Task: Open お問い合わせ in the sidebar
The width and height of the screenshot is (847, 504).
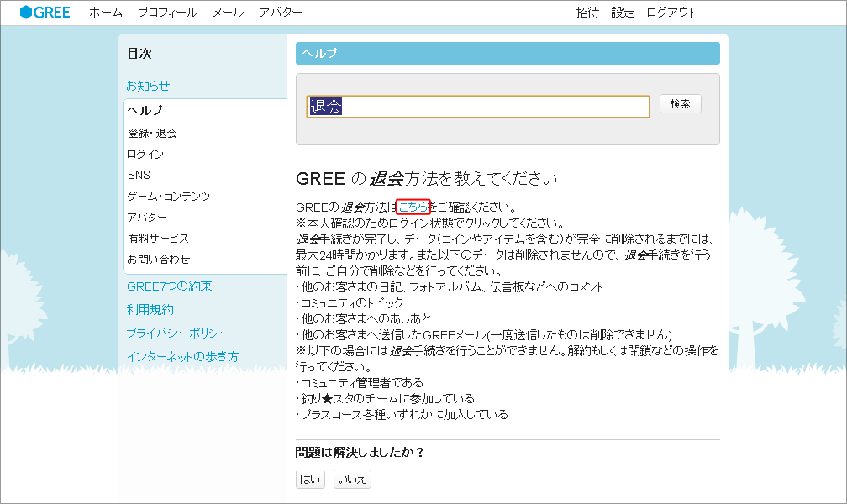Action: point(159,260)
